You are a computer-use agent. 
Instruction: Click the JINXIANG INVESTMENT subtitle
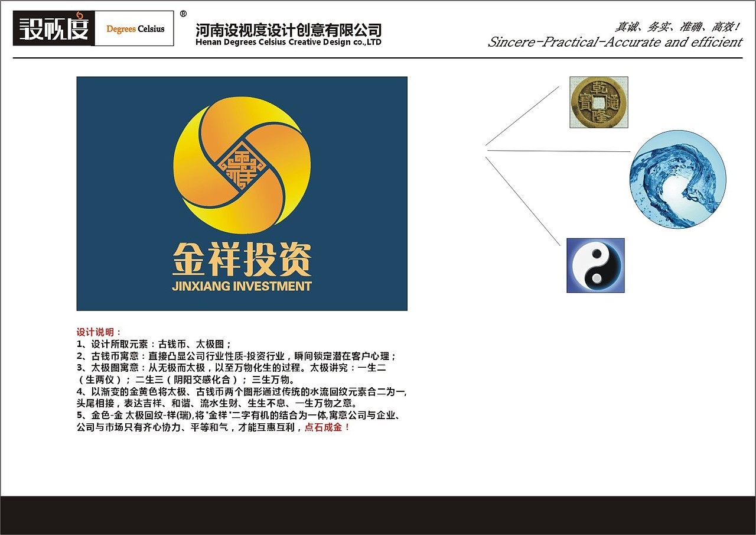pos(241,286)
